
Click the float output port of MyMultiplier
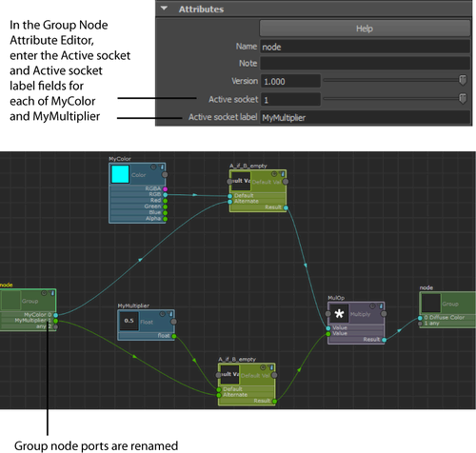pyautogui.click(x=174, y=336)
